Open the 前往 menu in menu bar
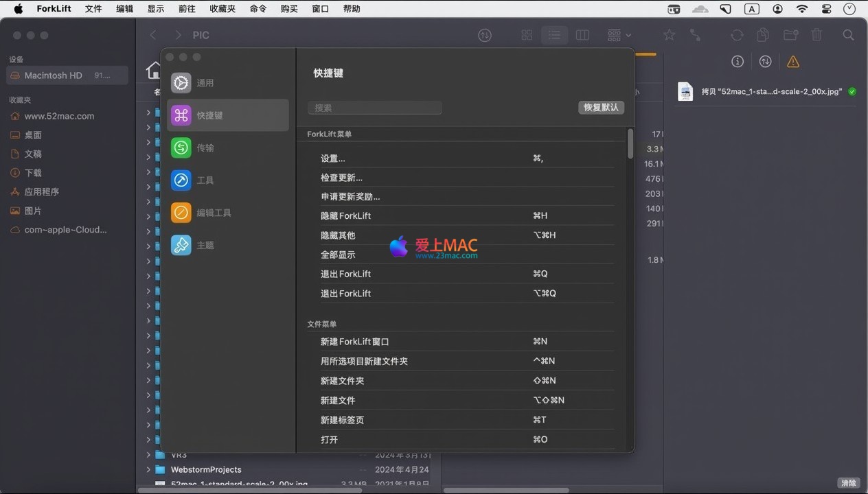 187,9
